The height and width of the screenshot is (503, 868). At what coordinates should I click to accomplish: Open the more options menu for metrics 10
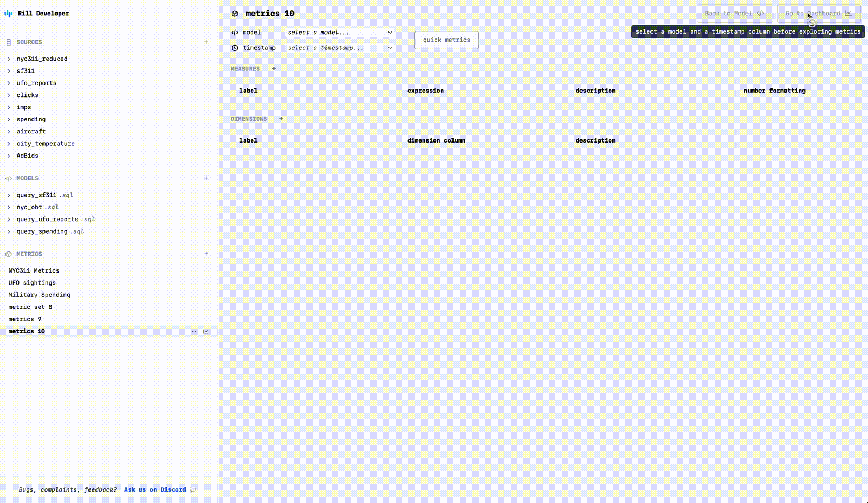coord(194,331)
